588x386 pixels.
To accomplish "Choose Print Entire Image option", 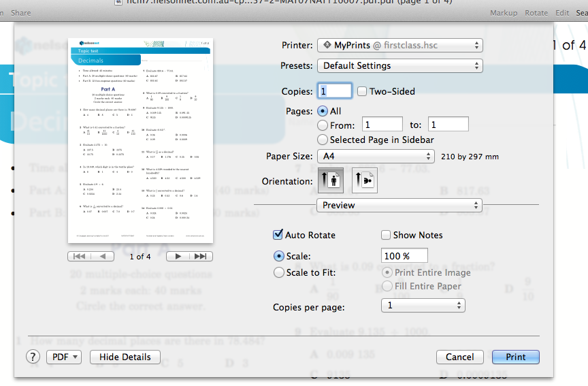I will [387, 272].
